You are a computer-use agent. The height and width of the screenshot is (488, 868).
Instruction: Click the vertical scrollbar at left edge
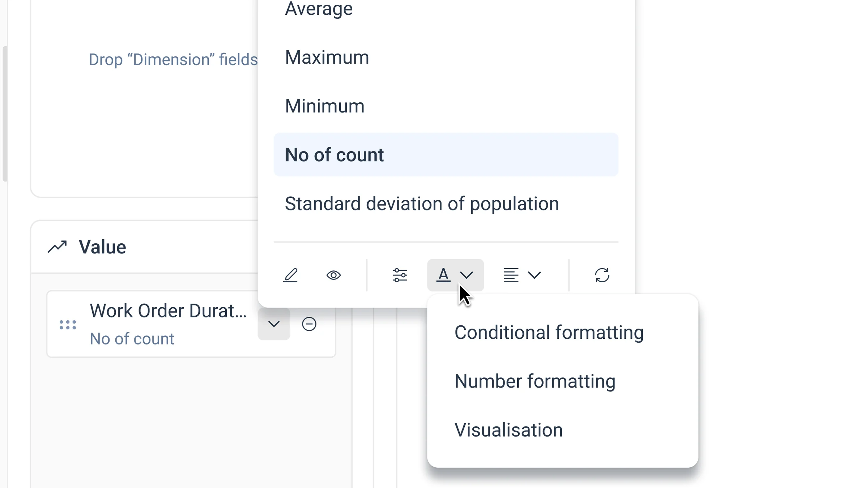click(x=4, y=114)
